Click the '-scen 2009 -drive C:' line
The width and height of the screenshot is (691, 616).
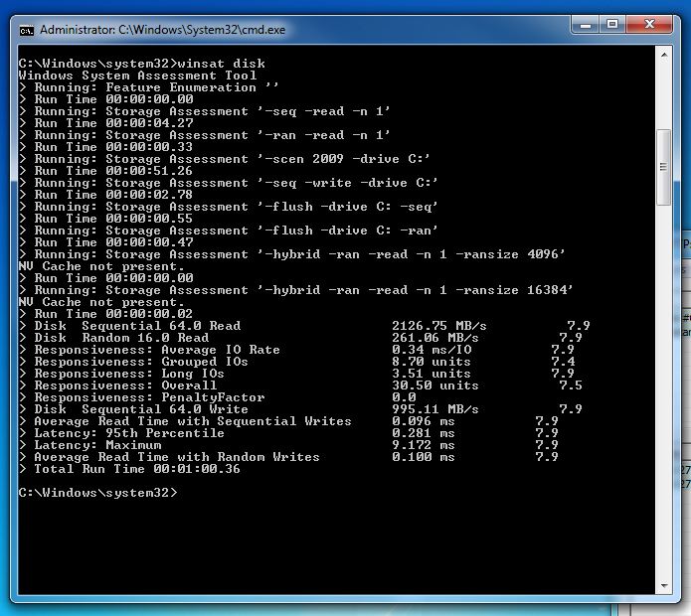click(225, 159)
